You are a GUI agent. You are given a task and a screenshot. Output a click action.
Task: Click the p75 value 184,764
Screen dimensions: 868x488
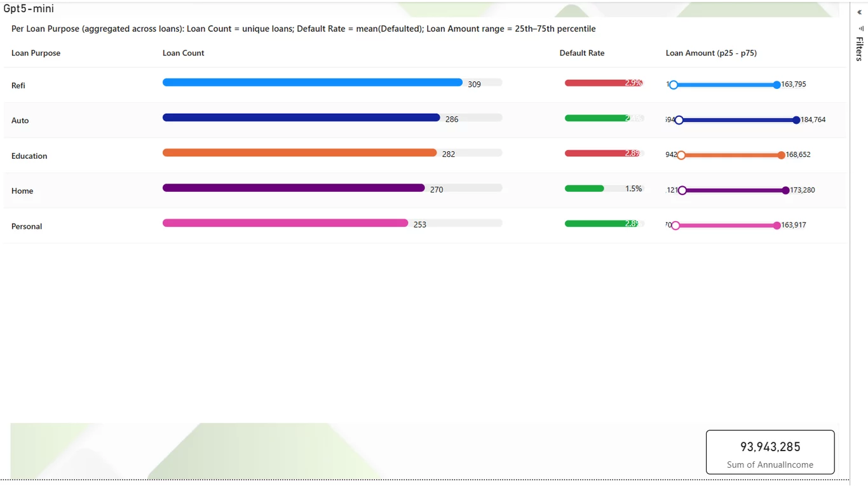tap(813, 119)
